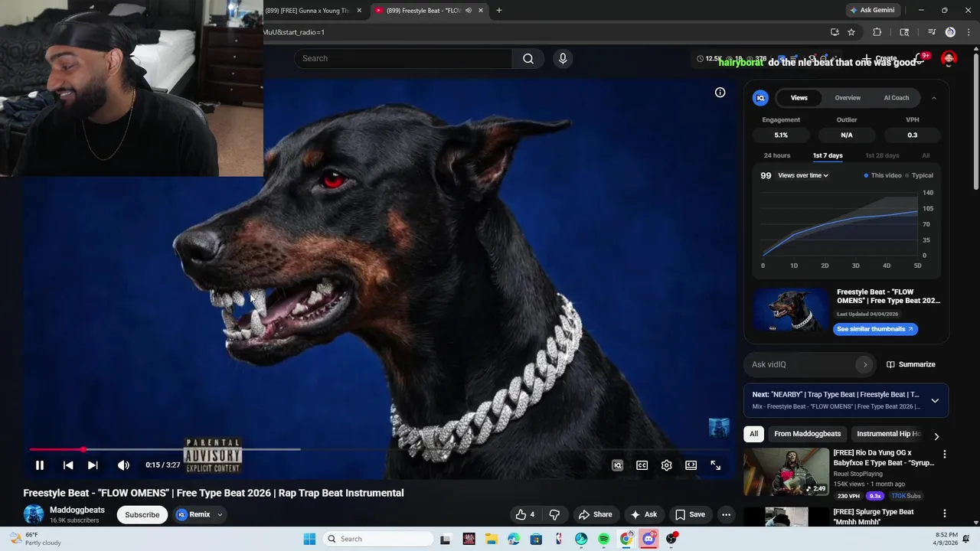The width and height of the screenshot is (980, 551).
Task: Click the vidIQ icon in the player controls
Action: pyautogui.click(x=617, y=465)
